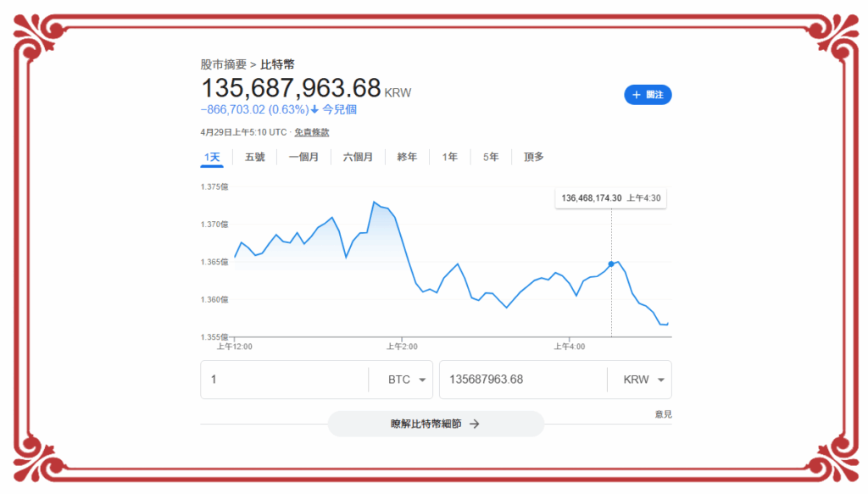868x494 pixels.
Task: Click the 比特幣 breadcrumb text
Action: tap(277, 64)
